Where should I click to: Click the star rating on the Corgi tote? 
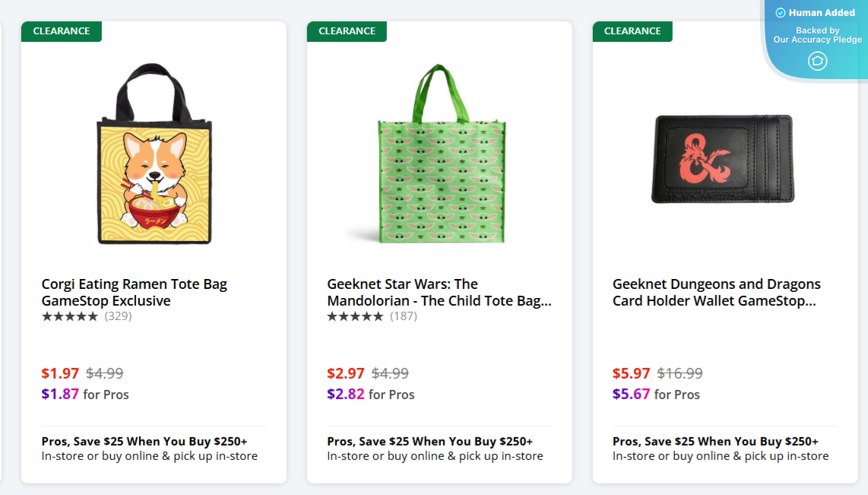(70, 316)
